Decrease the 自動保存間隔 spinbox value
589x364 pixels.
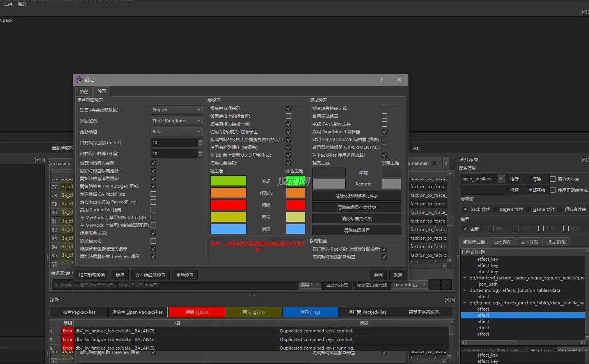click(x=200, y=155)
